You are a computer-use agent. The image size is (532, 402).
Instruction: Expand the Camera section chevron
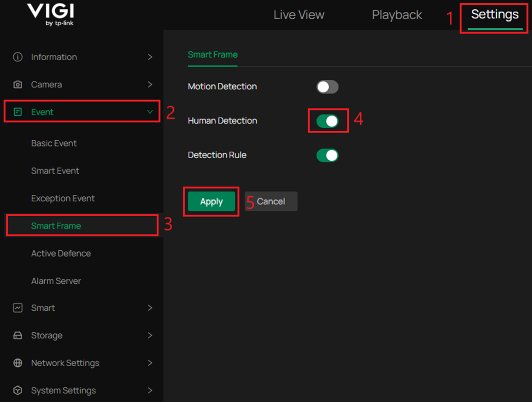click(x=150, y=84)
